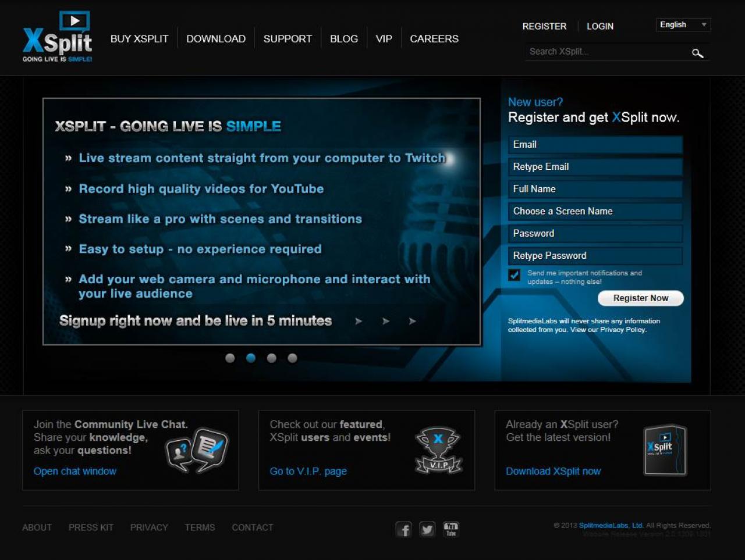
Task: Open chat window link
Action: 75,471
